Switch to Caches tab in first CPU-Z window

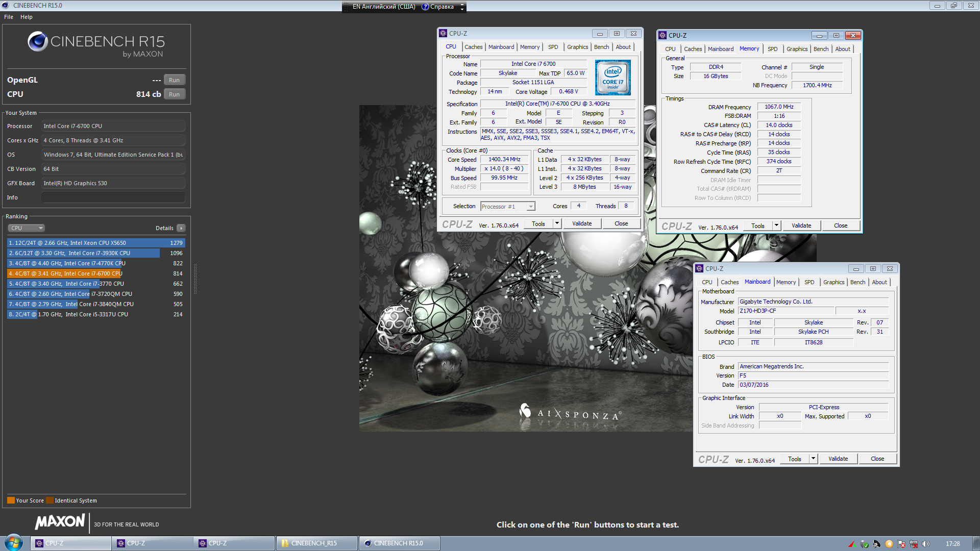(473, 47)
